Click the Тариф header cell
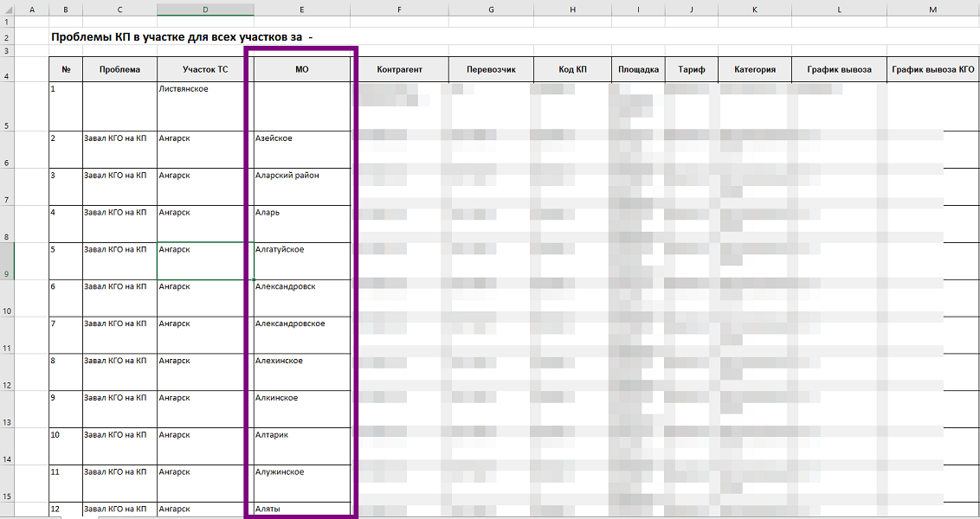The height and width of the screenshot is (519, 980). pyautogui.click(x=691, y=69)
